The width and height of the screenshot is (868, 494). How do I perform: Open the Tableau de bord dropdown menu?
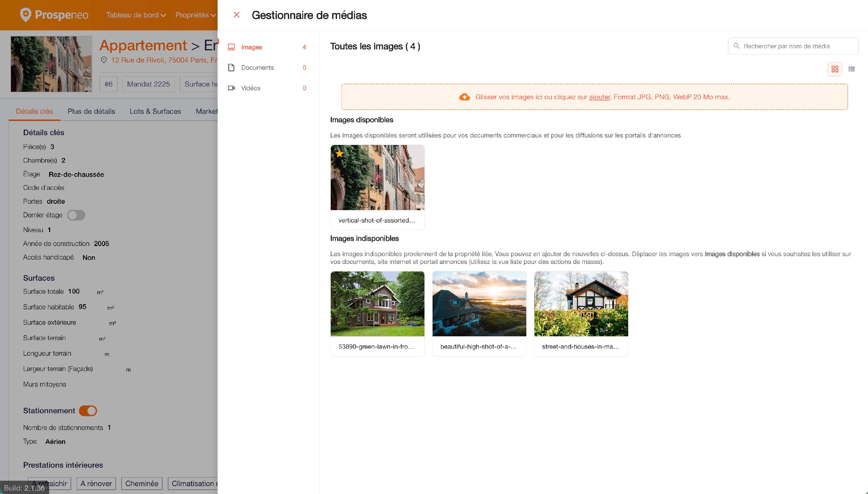(x=136, y=15)
